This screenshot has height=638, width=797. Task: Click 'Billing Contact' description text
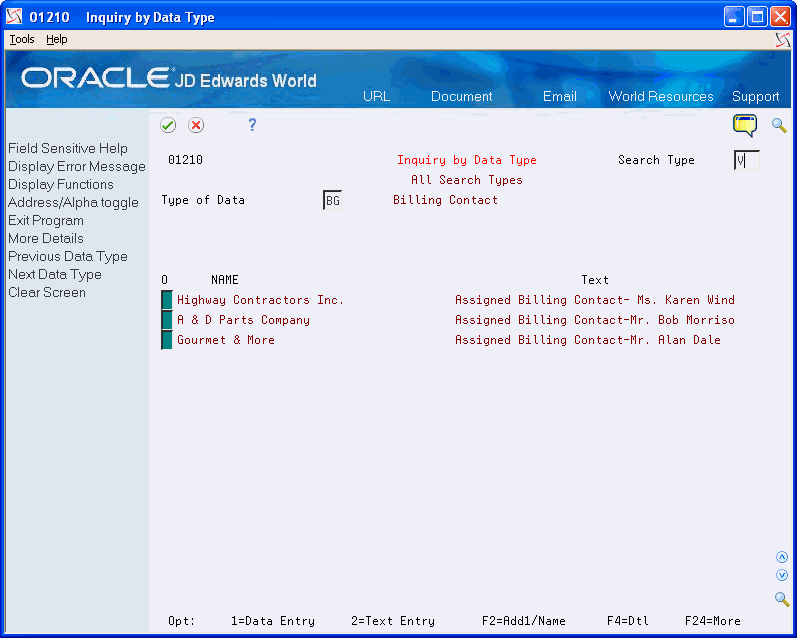coord(445,200)
